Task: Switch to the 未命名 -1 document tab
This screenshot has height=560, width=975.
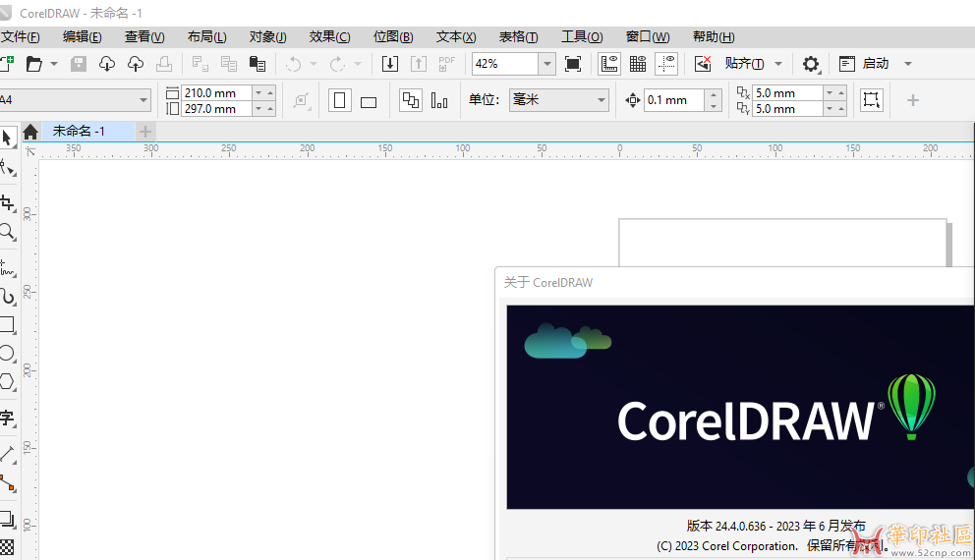Action: tap(87, 131)
